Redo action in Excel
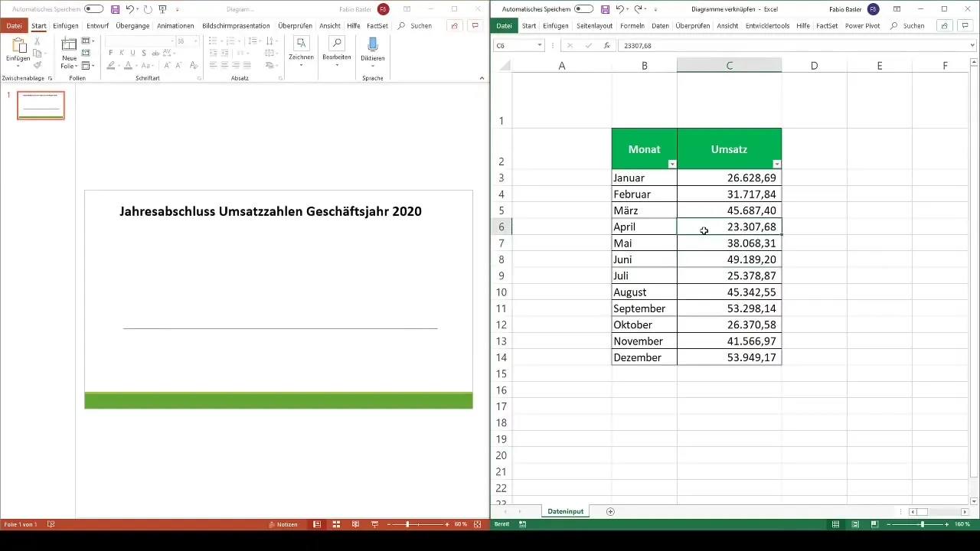 tap(637, 9)
